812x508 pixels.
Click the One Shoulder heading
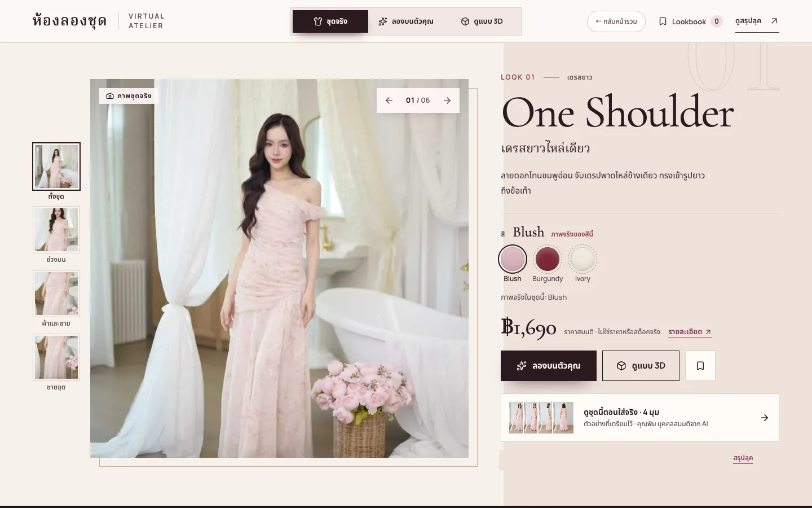617,112
